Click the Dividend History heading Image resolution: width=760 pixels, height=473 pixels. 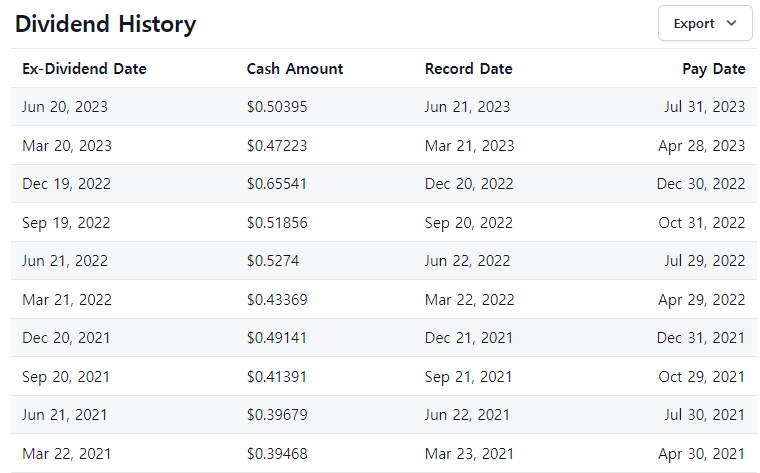point(105,24)
